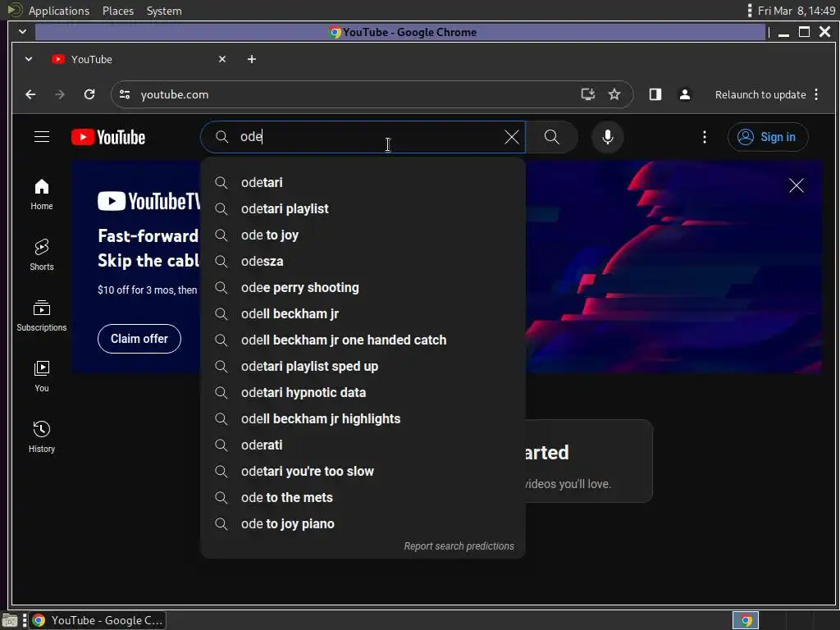Screen dimensions: 840x630
Task: Open Subscriptions in the sidebar
Action: point(42,316)
